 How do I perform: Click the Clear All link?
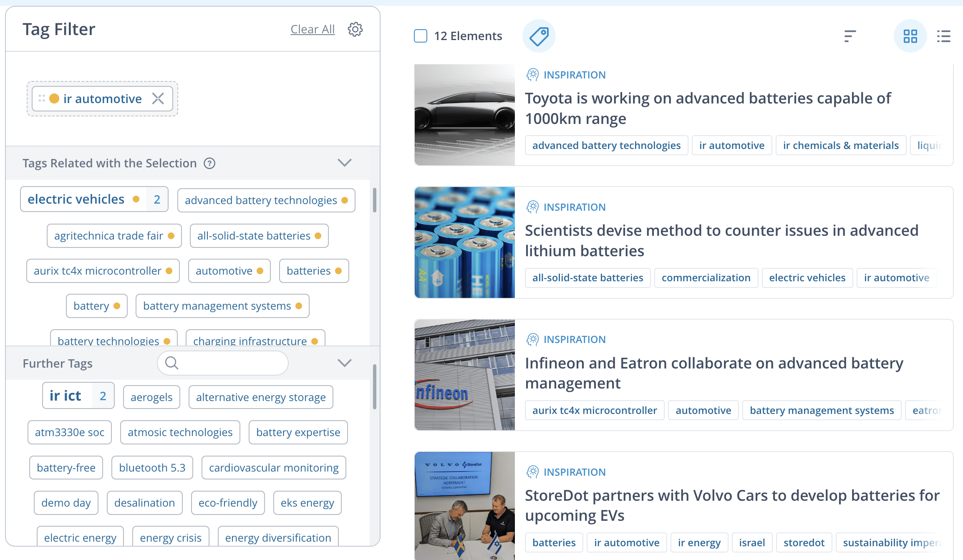[x=313, y=29]
